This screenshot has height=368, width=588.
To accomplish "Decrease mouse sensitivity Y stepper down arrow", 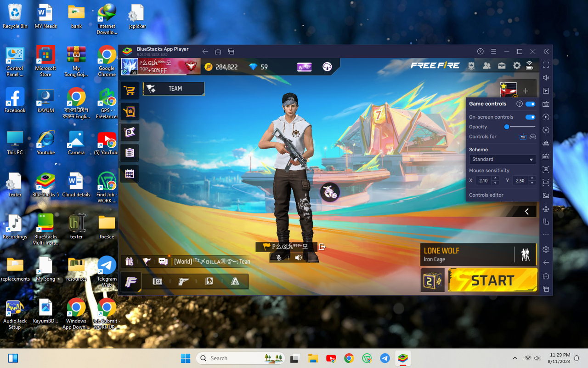I will (532, 183).
